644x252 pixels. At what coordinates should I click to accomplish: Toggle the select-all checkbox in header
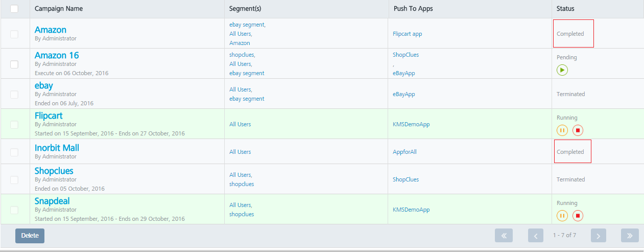tap(14, 9)
